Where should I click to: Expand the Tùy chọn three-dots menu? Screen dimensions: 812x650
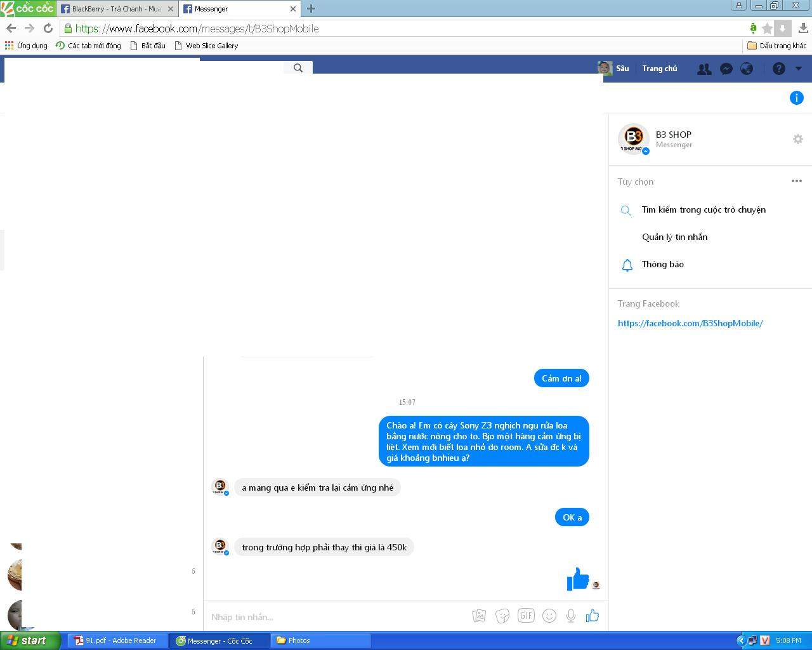coord(796,181)
